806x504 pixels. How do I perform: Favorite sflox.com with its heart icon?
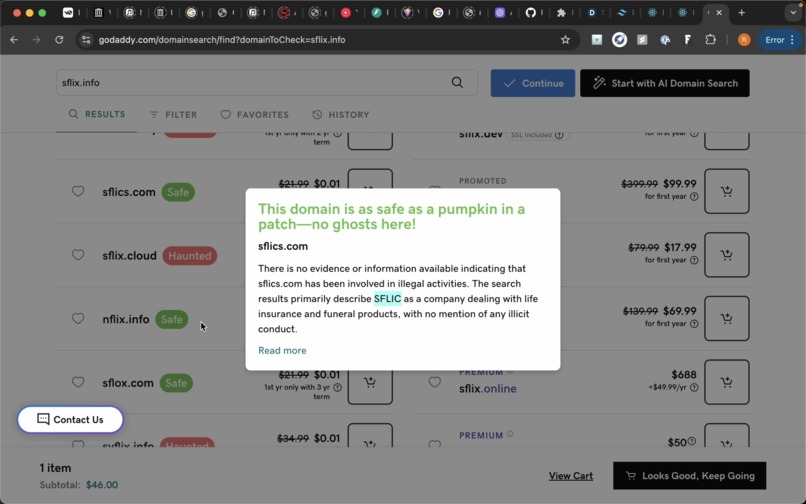click(78, 382)
